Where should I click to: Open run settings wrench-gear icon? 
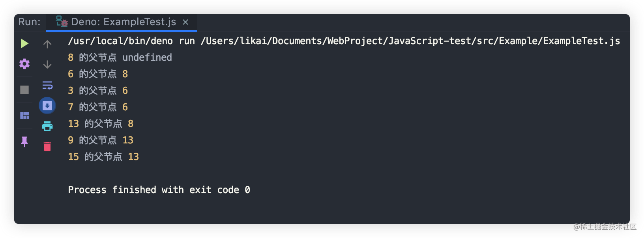(x=24, y=64)
